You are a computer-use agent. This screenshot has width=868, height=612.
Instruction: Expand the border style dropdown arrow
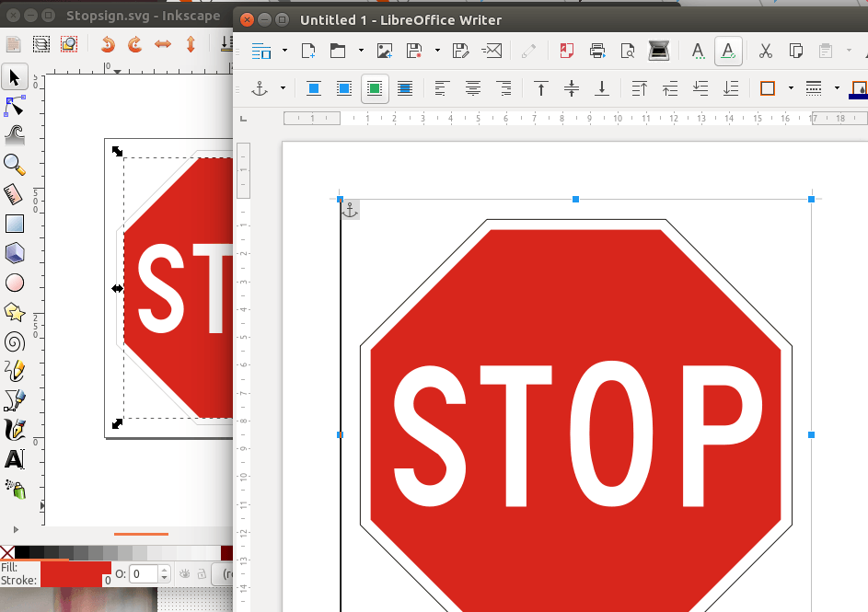[x=837, y=89]
